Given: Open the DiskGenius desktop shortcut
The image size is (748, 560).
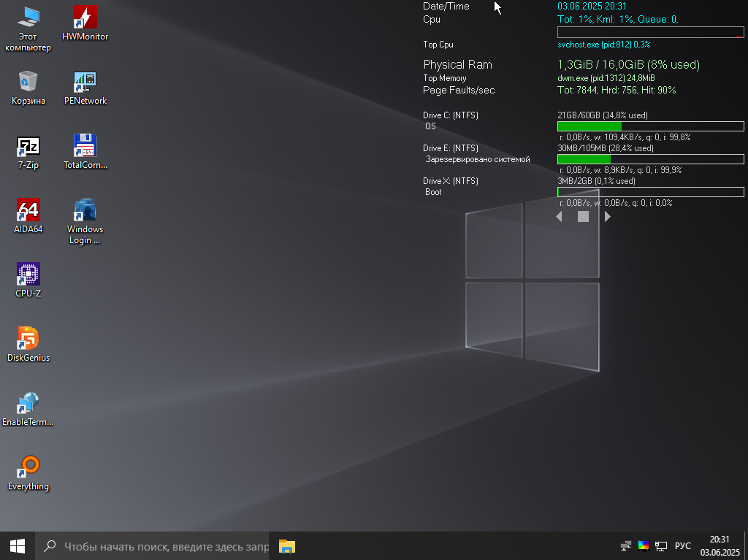Looking at the screenshot, I should click(x=28, y=339).
